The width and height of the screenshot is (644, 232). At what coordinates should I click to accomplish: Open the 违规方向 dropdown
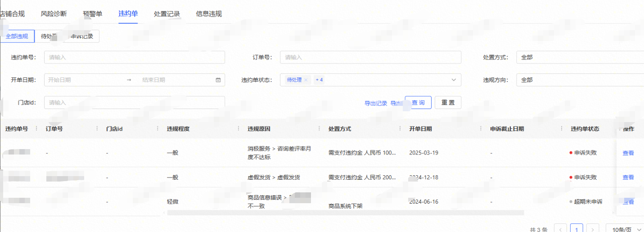[x=580, y=80]
